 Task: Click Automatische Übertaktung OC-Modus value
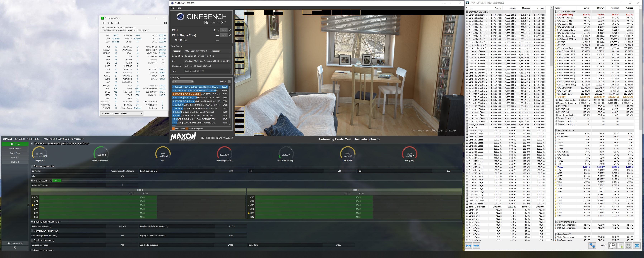122,171
